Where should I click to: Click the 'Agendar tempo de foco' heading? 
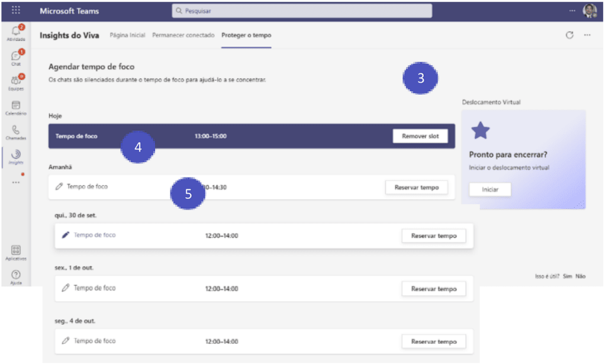tap(91, 67)
